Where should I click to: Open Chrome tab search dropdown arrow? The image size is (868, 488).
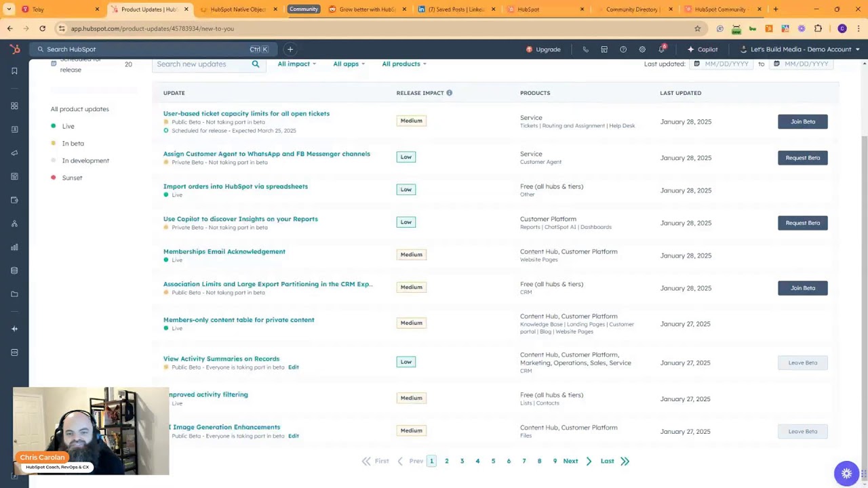[x=9, y=9]
